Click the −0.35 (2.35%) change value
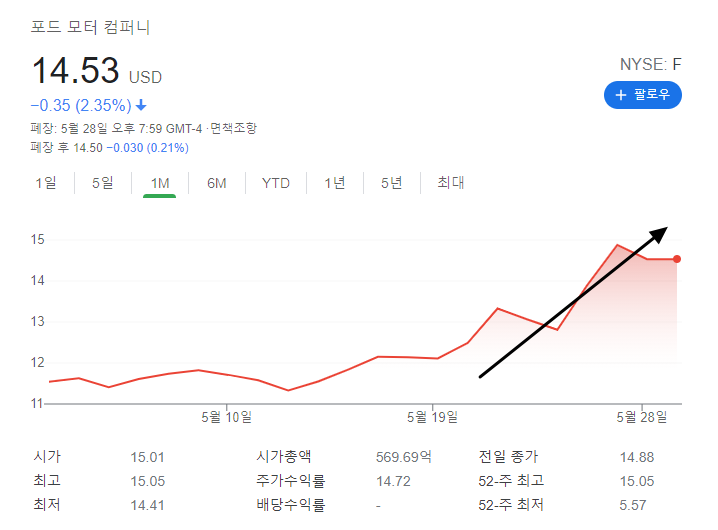This screenshot has height=530, width=718. (x=81, y=105)
